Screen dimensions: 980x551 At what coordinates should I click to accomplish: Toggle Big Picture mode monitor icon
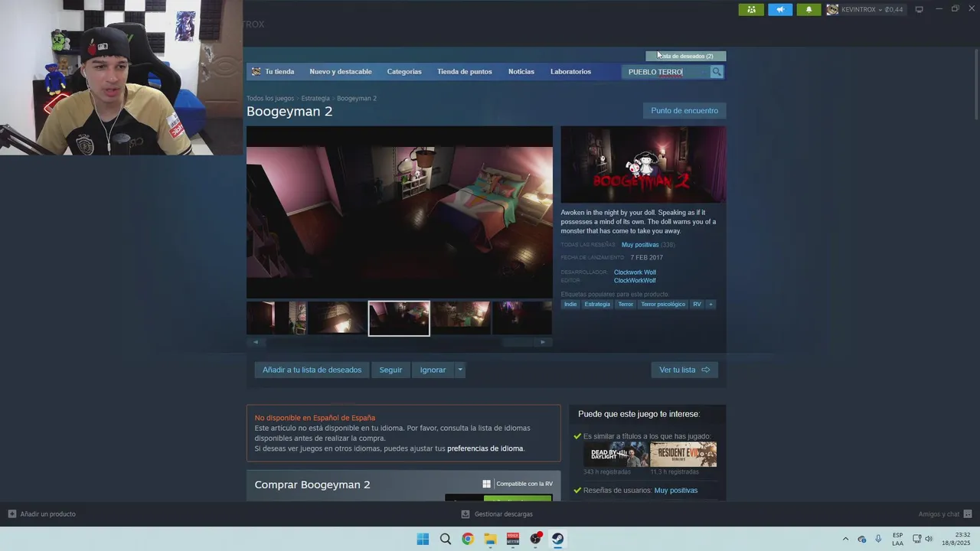point(919,9)
